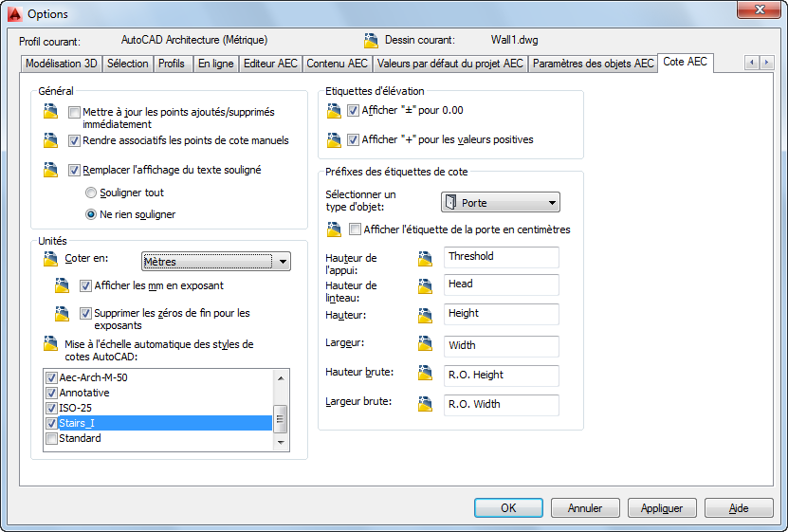Click style list scroll up arrow
This screenshot has width=788, height=532.
click(281, 377)
